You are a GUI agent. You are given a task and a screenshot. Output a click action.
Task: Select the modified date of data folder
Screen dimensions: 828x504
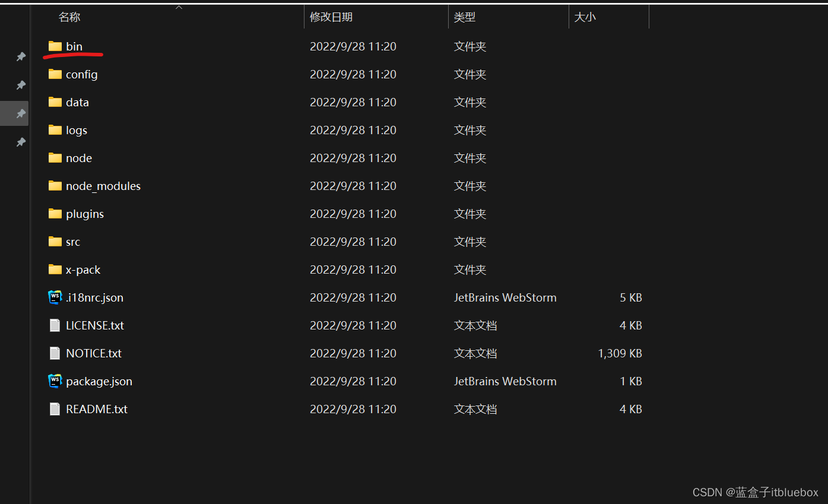tap(353, 102)
